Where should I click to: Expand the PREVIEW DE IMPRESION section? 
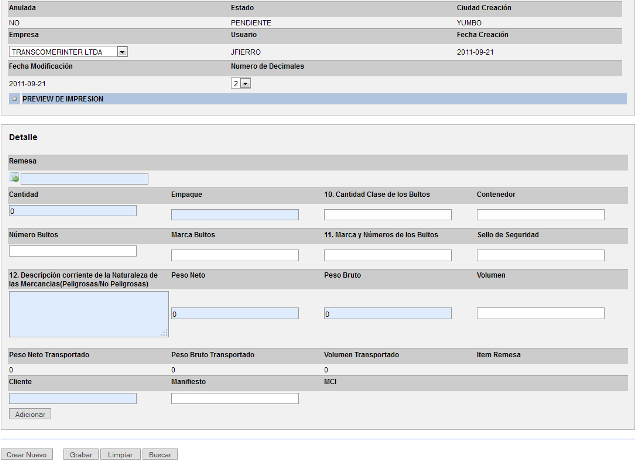coord(62,99)
